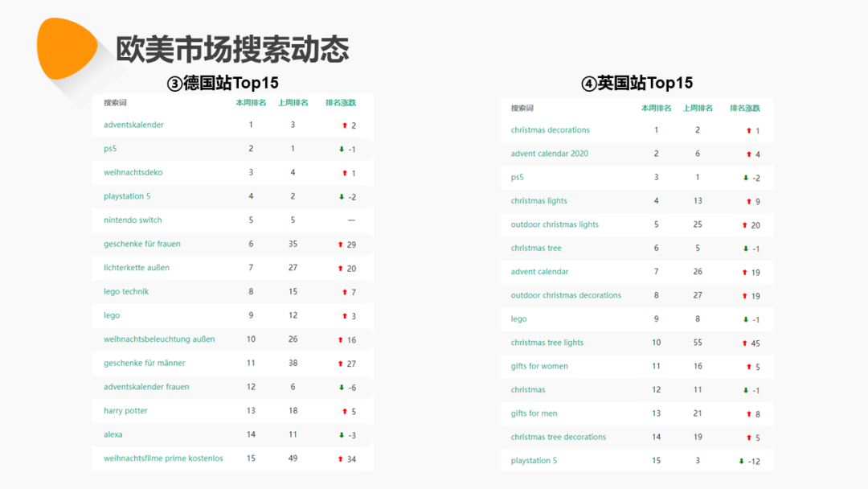Open the nintendo switch search term
Screen dimensions: 868x489
(133, 220)
